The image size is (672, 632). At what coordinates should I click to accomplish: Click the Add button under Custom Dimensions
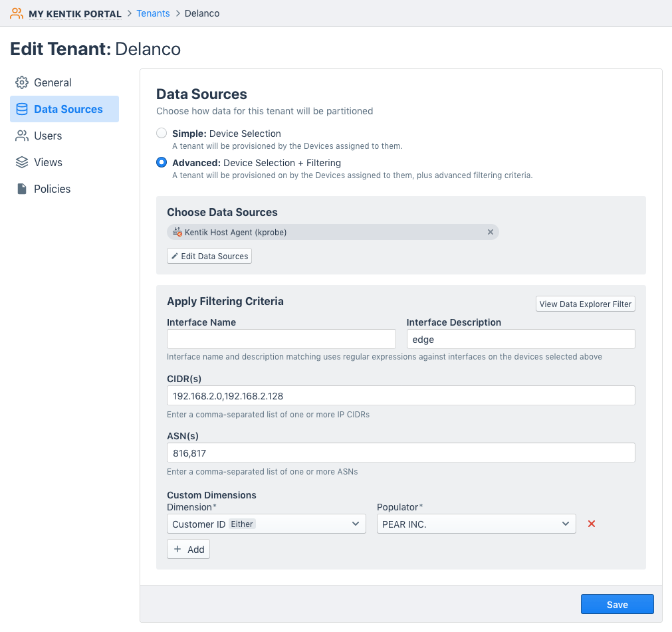click(x=188, y=549)
